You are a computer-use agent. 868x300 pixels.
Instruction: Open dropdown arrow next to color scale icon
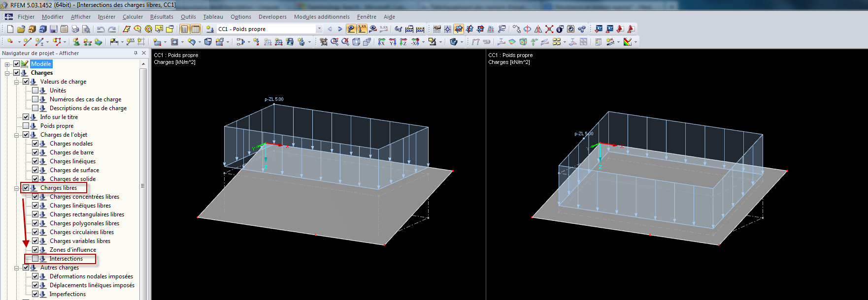[x=635, y=42]
